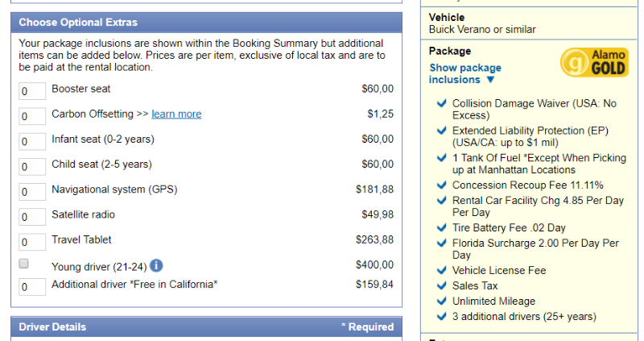Screen dimensions: 644x341
Task: Click checkmark beside Concession Recoup Fee
Action: [x=441, y=185]
